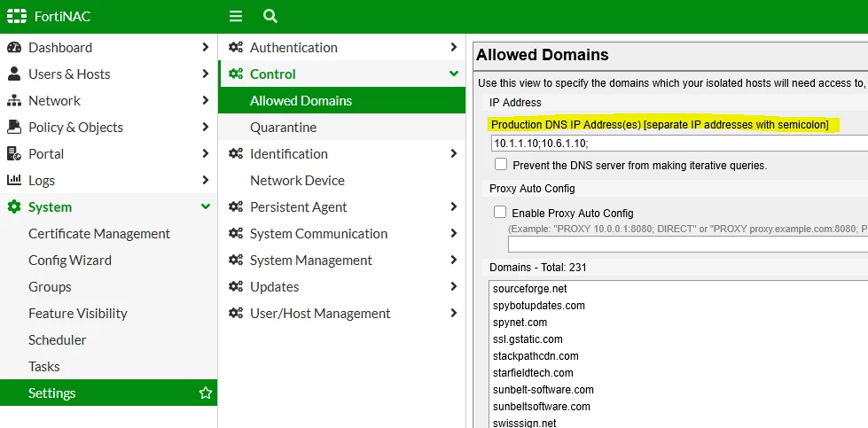Click the FortiNAC logo icon

tap(17, 16)
